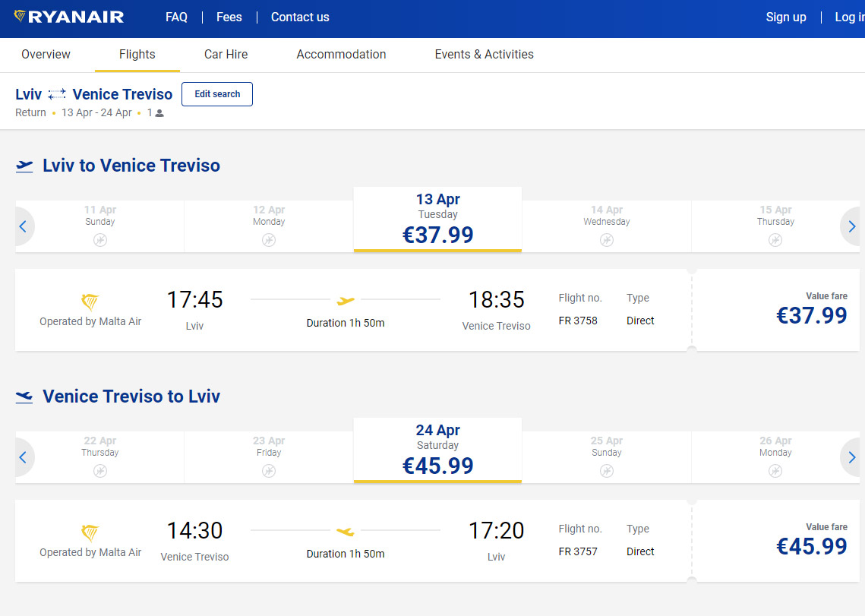Click the Venice Treviso to Lviv heading
The width and height of the screenshot is (865, 616).
coord(131,396)
